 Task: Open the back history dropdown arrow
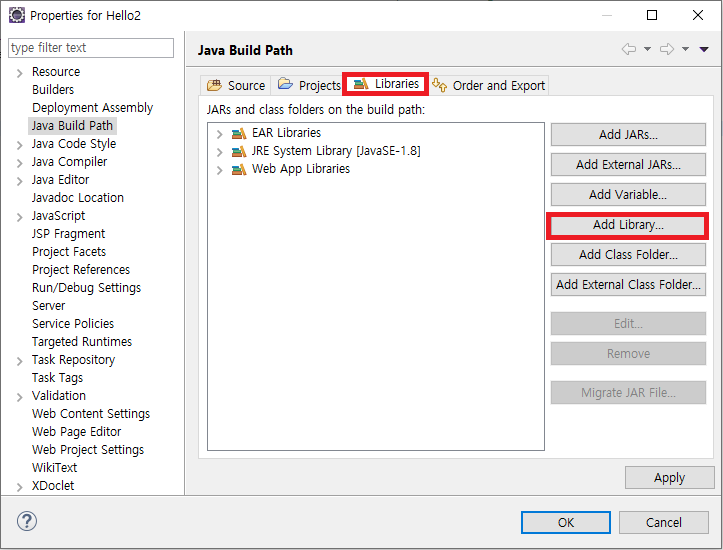pos(647,49)
